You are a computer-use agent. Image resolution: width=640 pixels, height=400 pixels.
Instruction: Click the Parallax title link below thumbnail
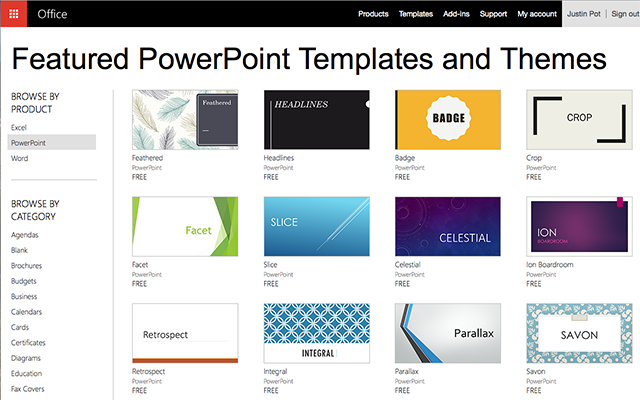pos(407,371)
